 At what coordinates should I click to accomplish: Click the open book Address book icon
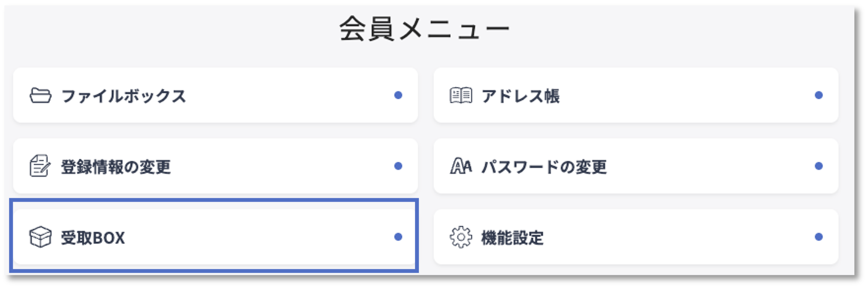point(461,95)
